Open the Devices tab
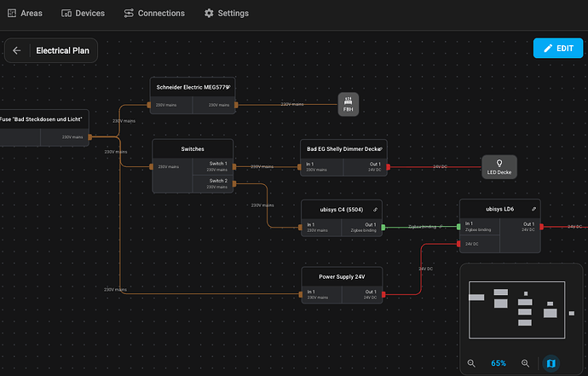Image resolution: width=588 pixels, height=376 pixels. click(83, 13)
